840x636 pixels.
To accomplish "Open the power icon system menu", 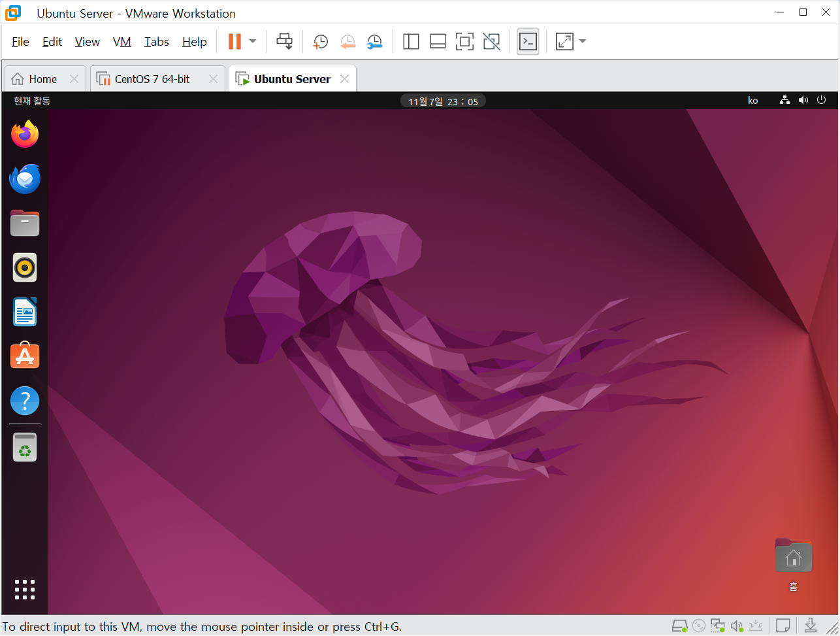I will click(822, 101).
